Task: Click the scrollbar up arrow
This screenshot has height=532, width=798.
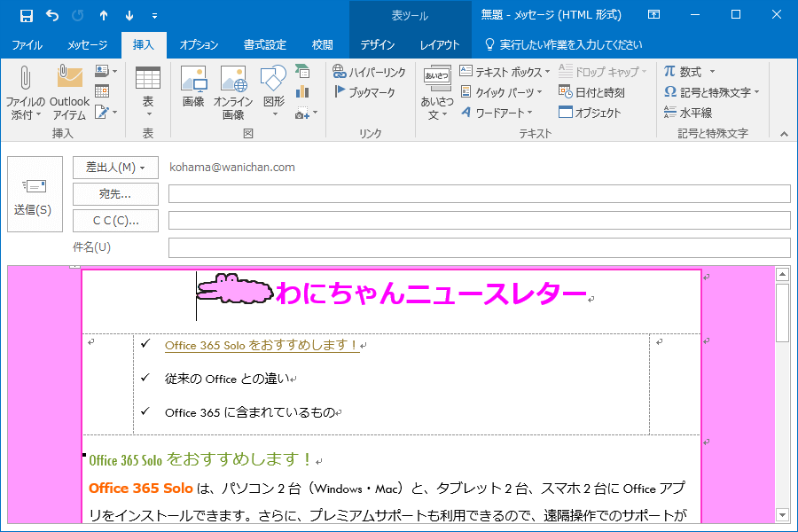Action: tap(782, 275)
